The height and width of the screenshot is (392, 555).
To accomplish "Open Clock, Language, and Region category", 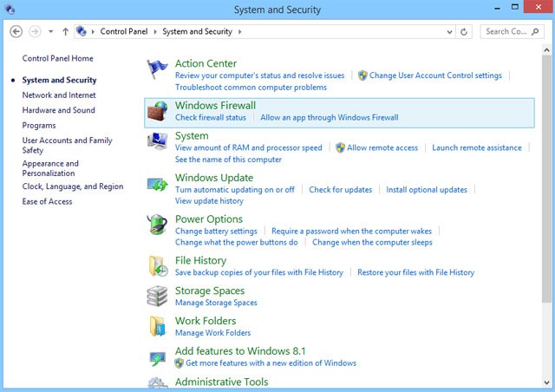I will coord(73,186).
